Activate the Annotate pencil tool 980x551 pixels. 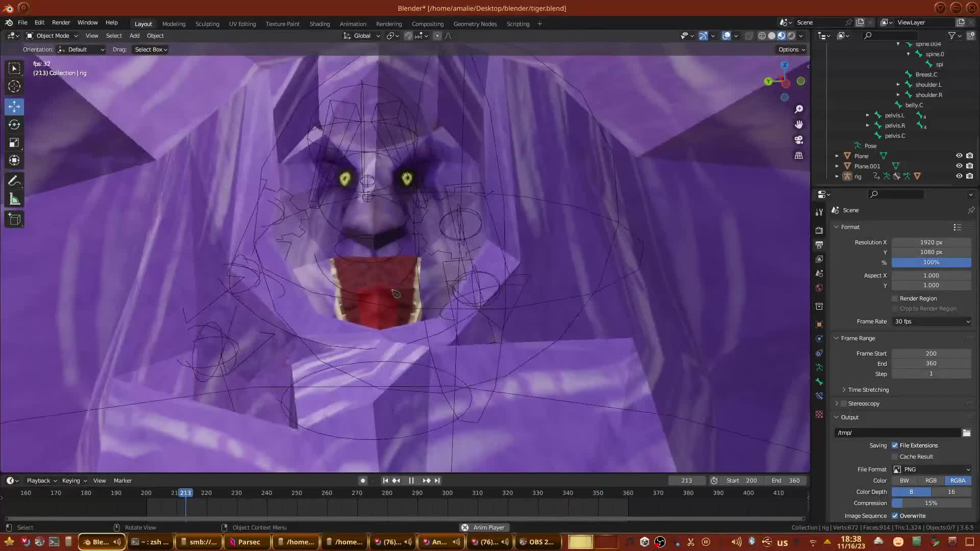[x=14, y=181]
